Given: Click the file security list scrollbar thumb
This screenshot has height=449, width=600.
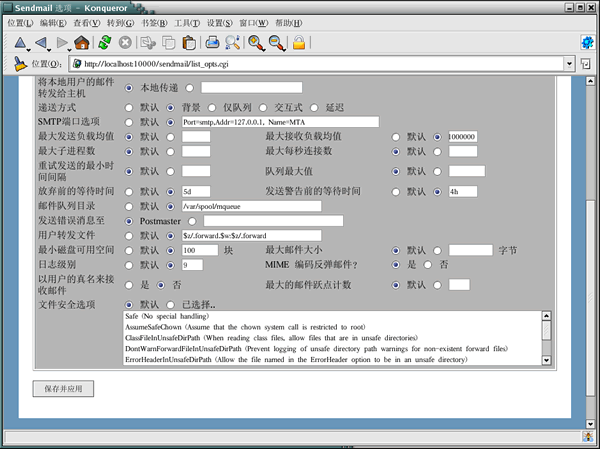Looking at the screenshot, I should pos(546,330).
